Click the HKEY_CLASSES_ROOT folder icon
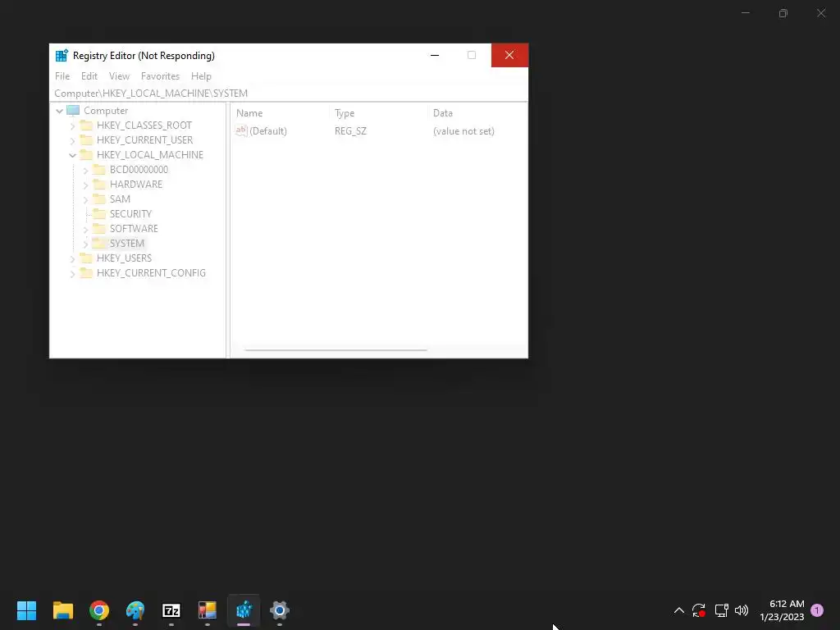The image size is (840, 630). click(86, 126)
